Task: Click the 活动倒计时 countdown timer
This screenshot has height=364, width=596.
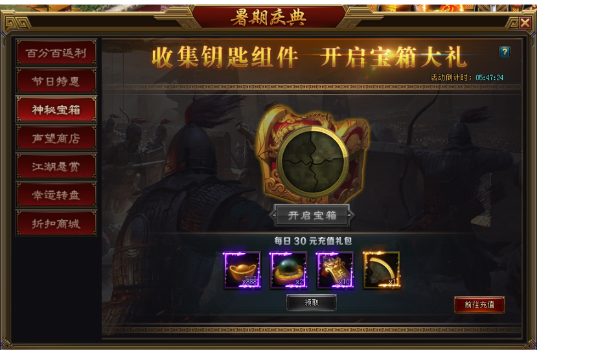Action: 467,78
